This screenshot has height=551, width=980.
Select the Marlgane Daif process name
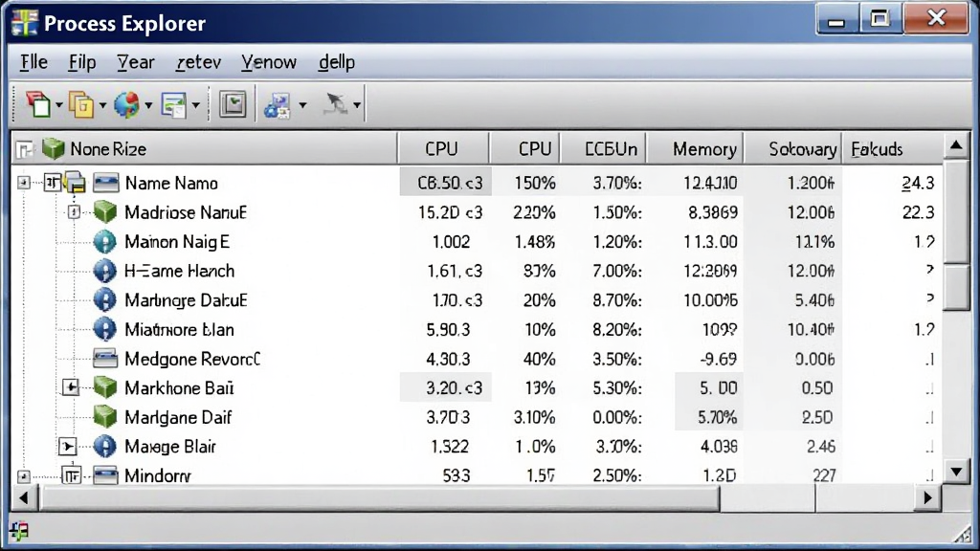[x=178, y=417]
